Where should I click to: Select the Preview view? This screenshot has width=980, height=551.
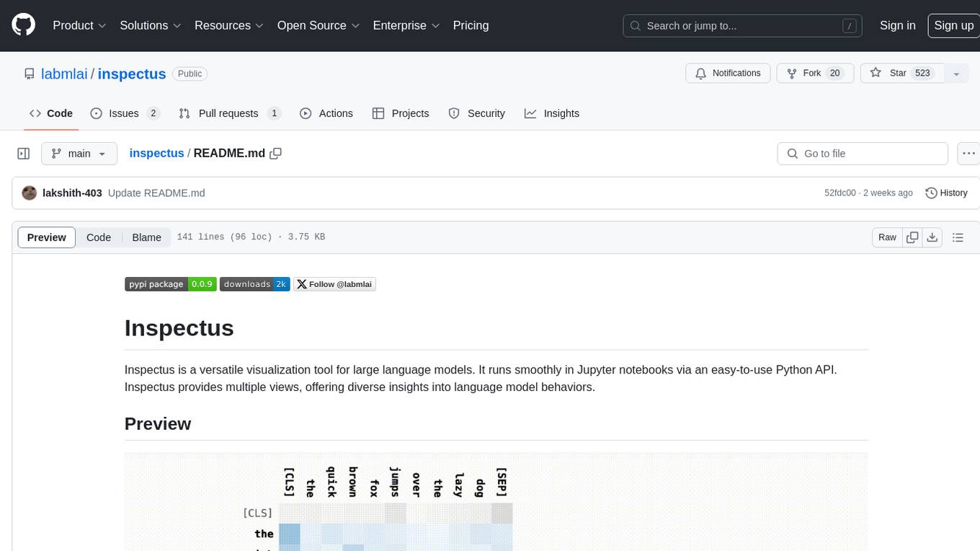[47, 237]
